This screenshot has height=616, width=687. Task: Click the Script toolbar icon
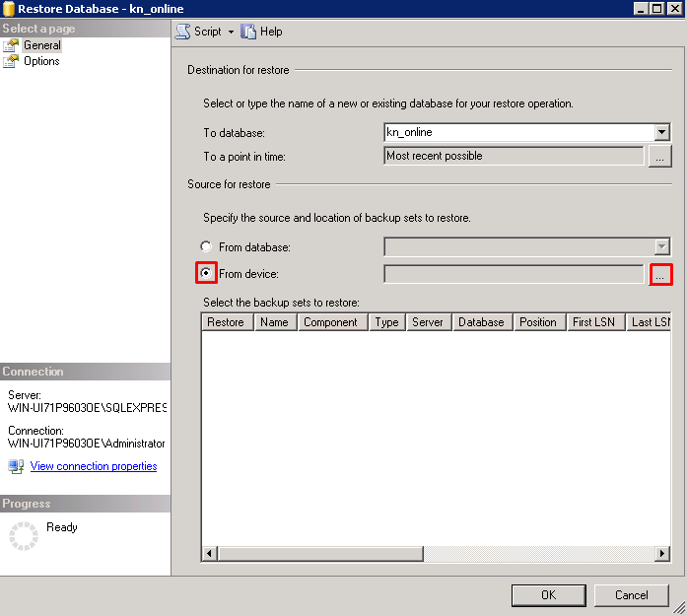pos(182,32)
